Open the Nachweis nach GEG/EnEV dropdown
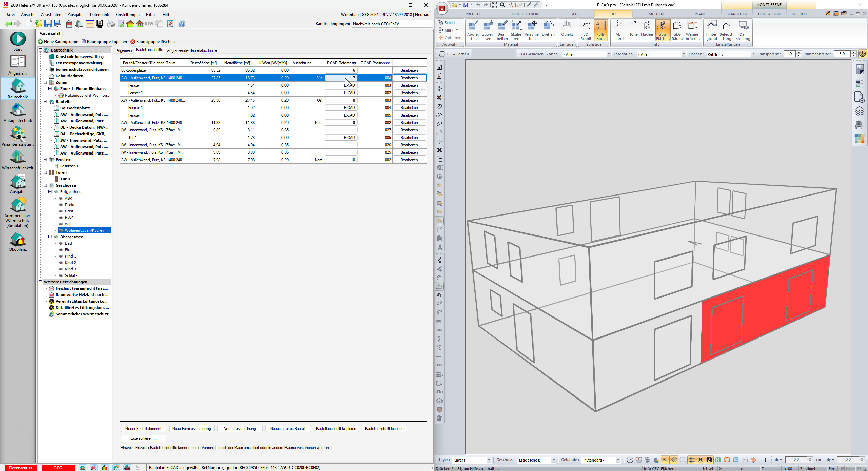868x471 pixels. 429,24
